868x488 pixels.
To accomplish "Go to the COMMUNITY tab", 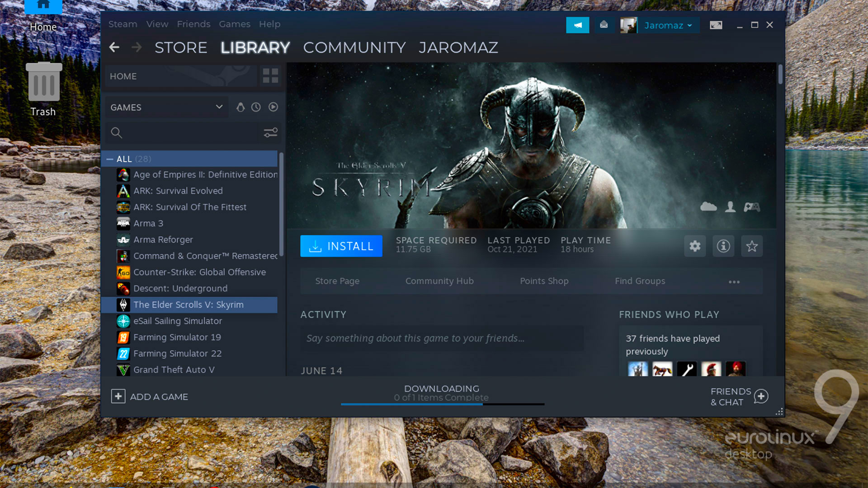I will 354,47.
